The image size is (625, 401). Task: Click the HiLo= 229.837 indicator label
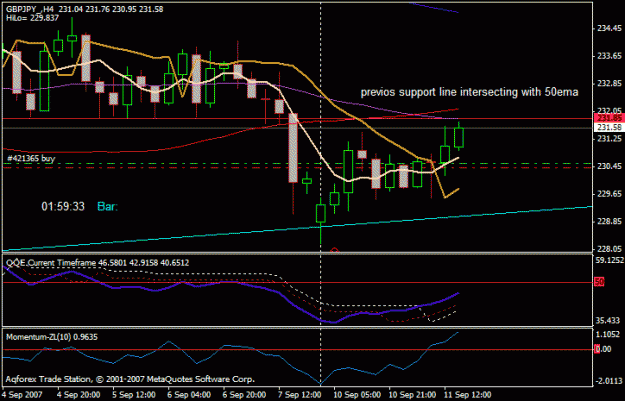point(32,18)
